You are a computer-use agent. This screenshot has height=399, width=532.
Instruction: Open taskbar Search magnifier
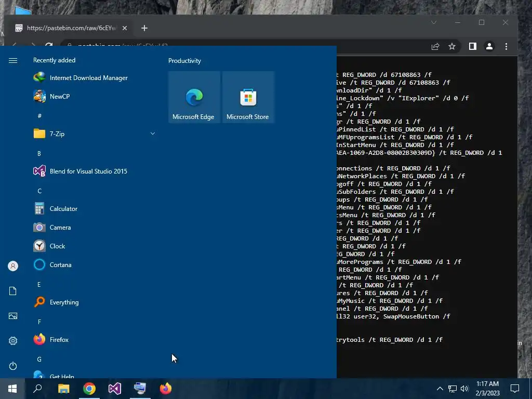tap(37, 389)
